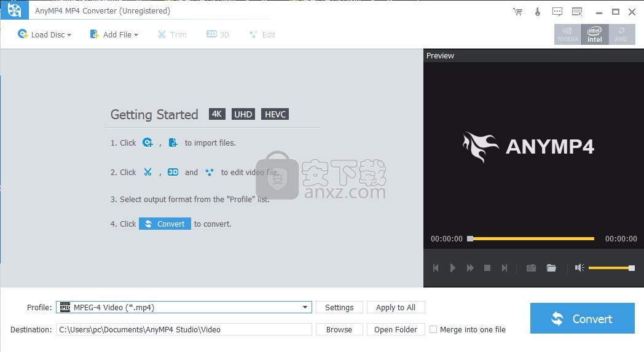Fast forward the preview

click(470, 268)
